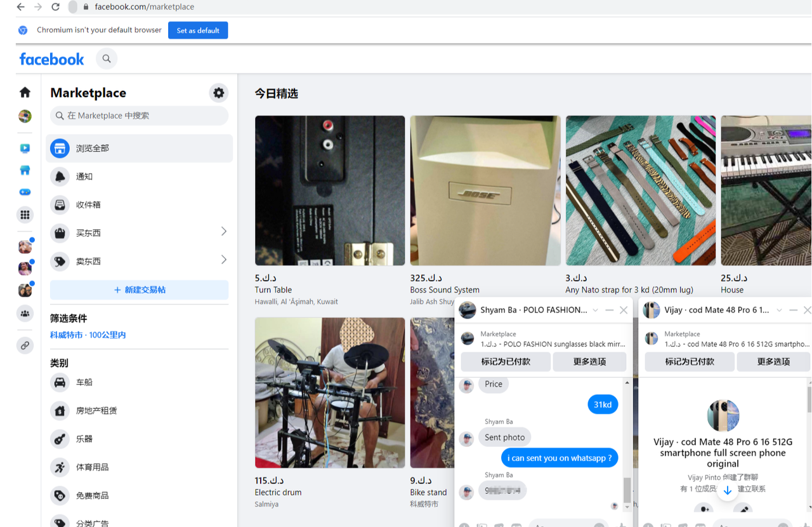Click the Groups icon in left rail
The height and width of the screenshot is (527, 812).
[x=25, y=313]
